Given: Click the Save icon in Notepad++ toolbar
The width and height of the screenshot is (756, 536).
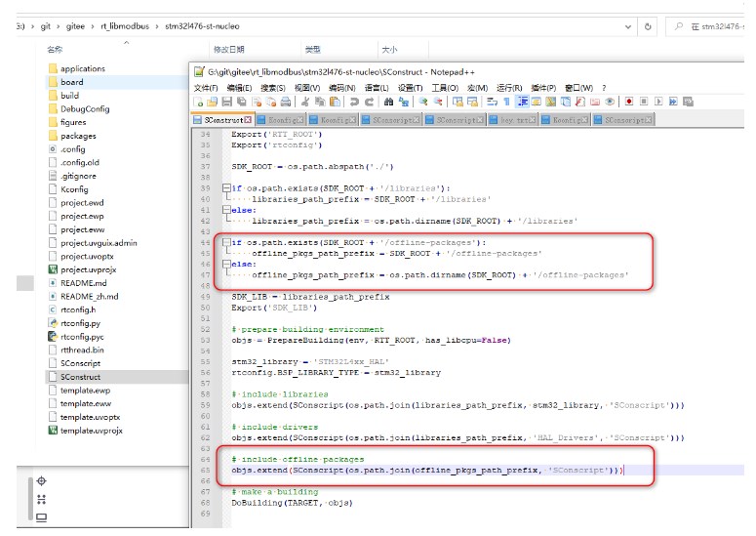Looking at the screenshot, I should [226, 102].
